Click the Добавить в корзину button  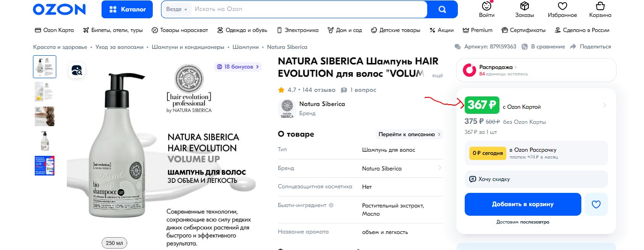point(523,204)
